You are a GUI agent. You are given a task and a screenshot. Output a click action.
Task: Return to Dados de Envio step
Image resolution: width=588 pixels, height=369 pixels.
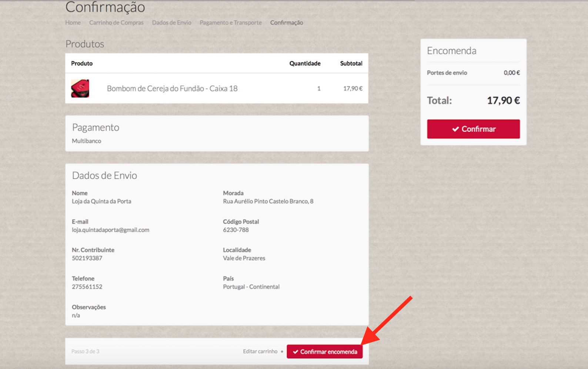click(x=171, y=23)
